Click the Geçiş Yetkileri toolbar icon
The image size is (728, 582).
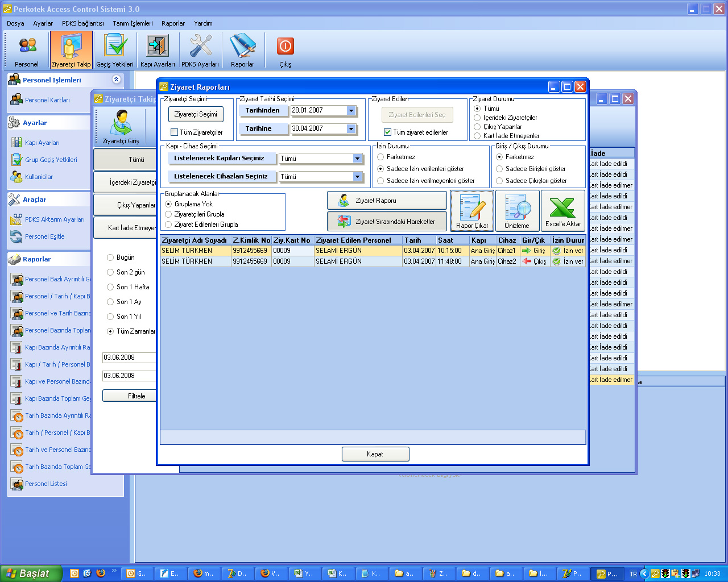[115, 50]
